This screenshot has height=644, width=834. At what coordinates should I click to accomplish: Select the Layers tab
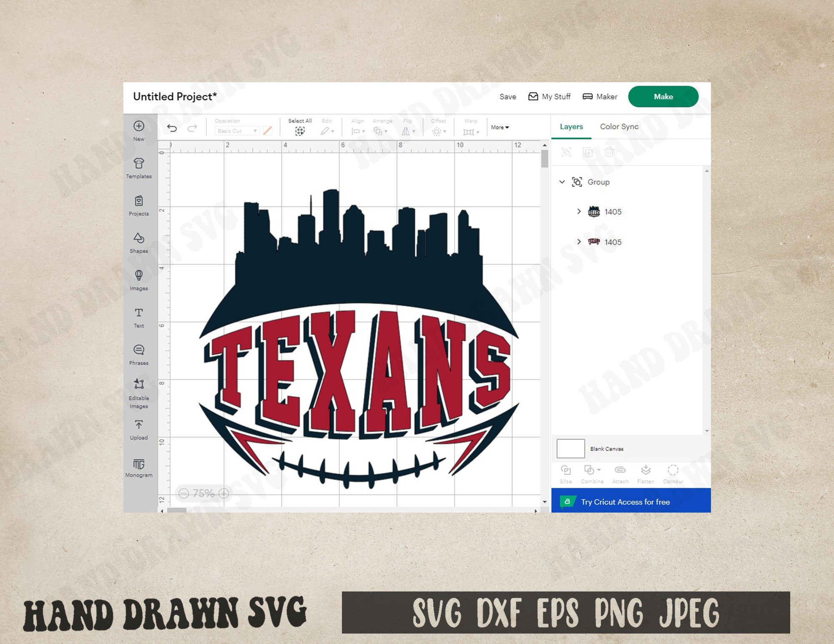(570, 126)
